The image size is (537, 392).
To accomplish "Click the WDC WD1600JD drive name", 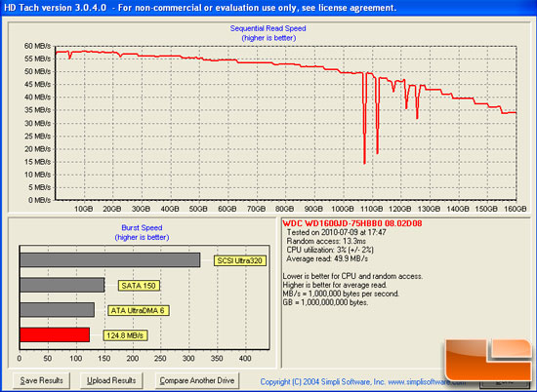I will click(x=352, y=223).
